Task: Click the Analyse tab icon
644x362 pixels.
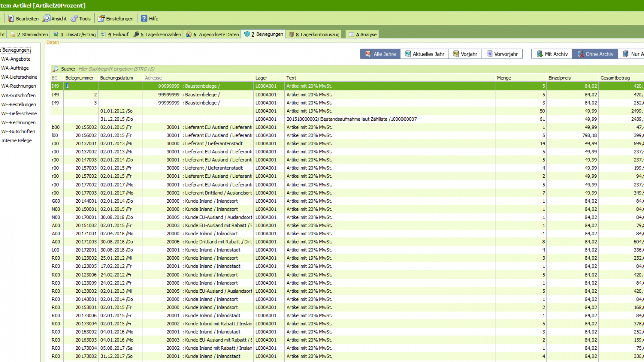Action: click(x=351, y=35)
